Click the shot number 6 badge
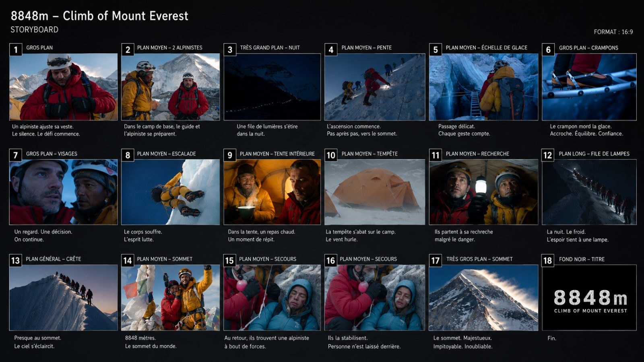Image resolution: width=644 pixels, height=362 pixels. click(x=548, y=49)
